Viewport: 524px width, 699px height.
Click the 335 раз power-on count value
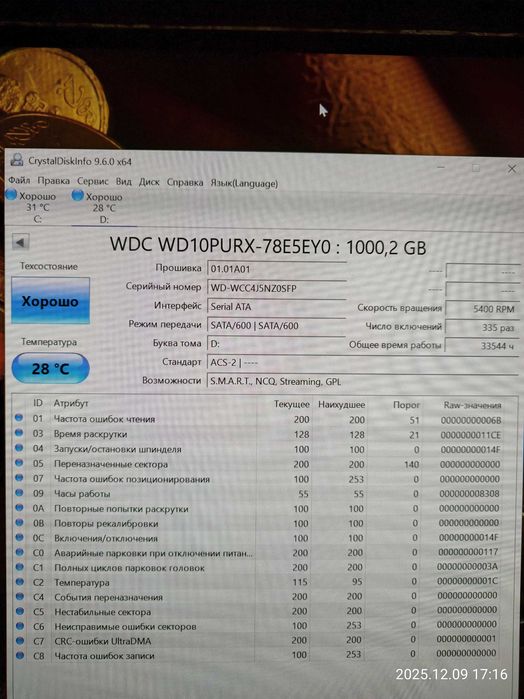tap(483, 327)
